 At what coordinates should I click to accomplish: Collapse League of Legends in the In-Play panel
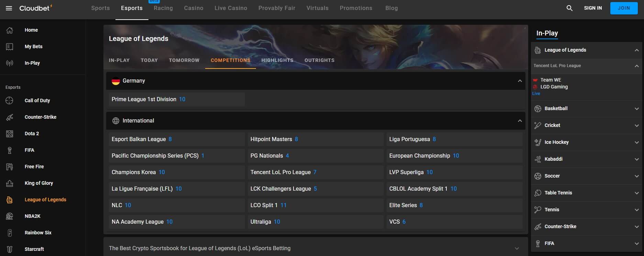pos(636,50)
